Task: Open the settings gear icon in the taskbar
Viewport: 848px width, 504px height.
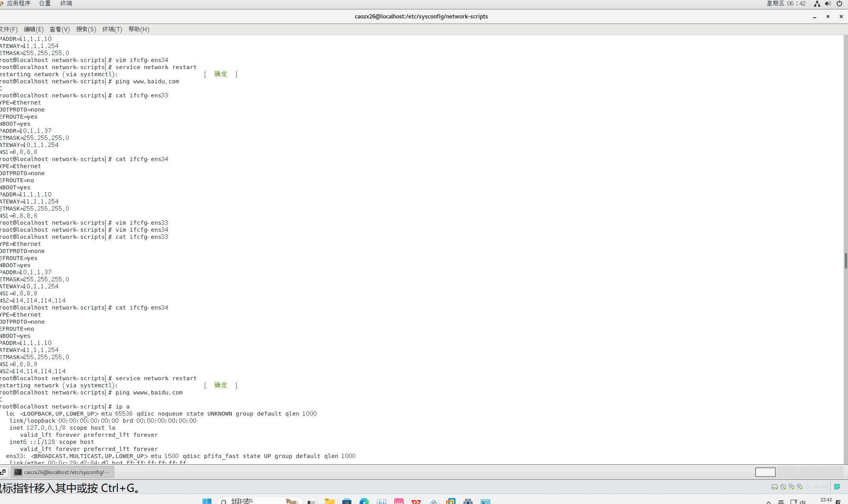Action: pyautogui.click(x=468, y=501)
